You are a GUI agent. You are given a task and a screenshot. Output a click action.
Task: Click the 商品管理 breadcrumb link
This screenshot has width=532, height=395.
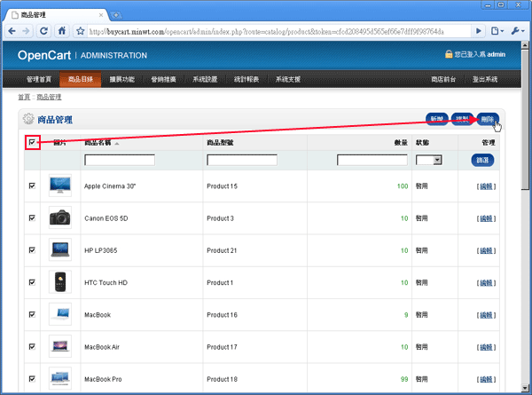[x=49, y=97]
